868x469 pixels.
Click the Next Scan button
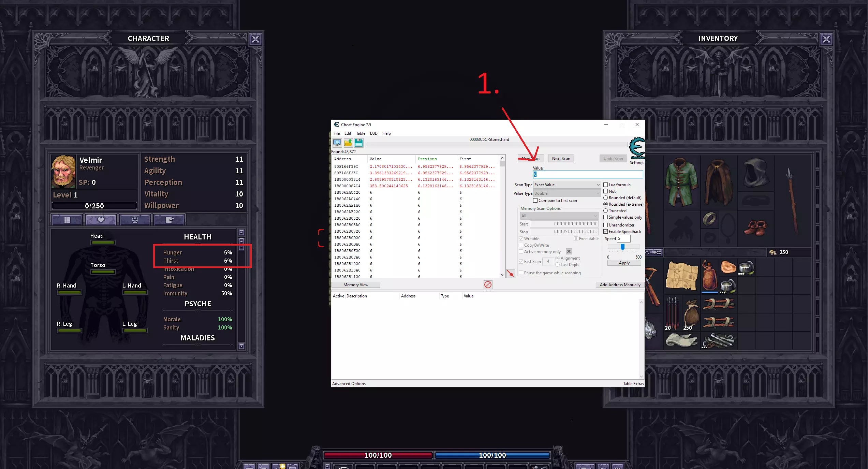tap(561, 159)
